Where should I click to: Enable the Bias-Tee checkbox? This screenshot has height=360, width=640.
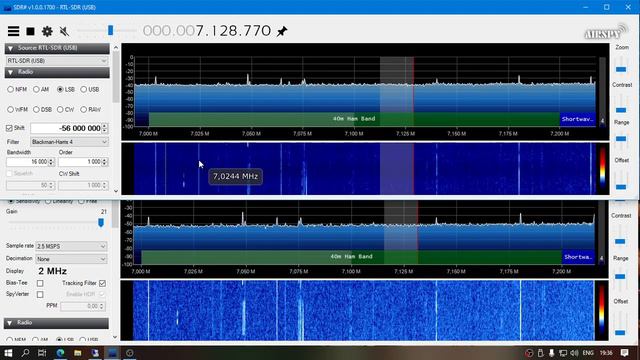point(40,283)
